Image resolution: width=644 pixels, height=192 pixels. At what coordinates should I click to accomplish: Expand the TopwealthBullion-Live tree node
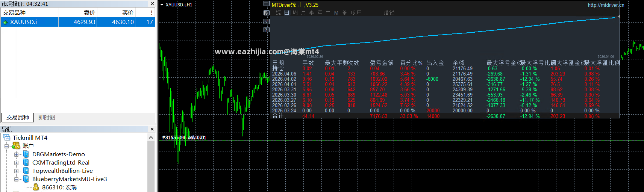tap(16, 171)
